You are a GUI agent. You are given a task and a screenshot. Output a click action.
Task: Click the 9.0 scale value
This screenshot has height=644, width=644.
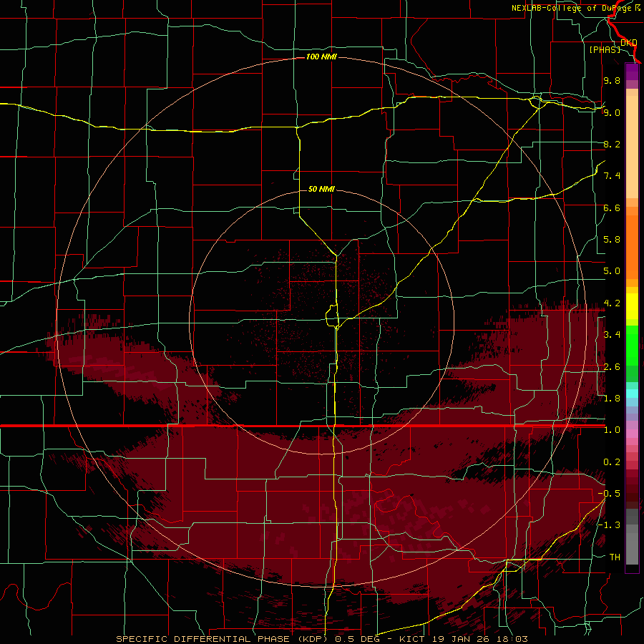pyautogui.click(x=612, y=112)
